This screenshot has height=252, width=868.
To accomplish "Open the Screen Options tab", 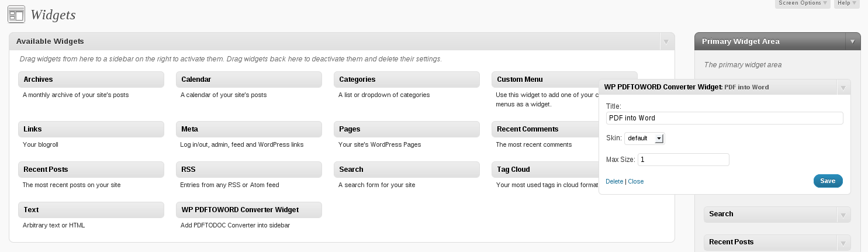I will 803,4.
